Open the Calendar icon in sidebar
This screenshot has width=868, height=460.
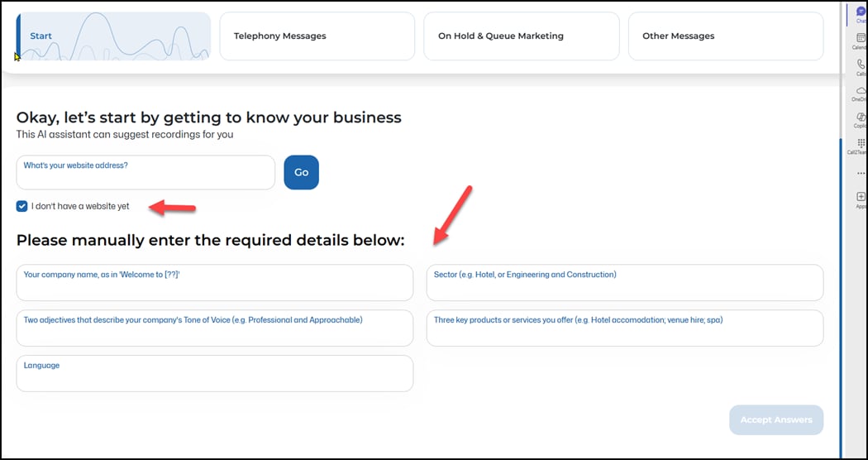click(861, 39)
